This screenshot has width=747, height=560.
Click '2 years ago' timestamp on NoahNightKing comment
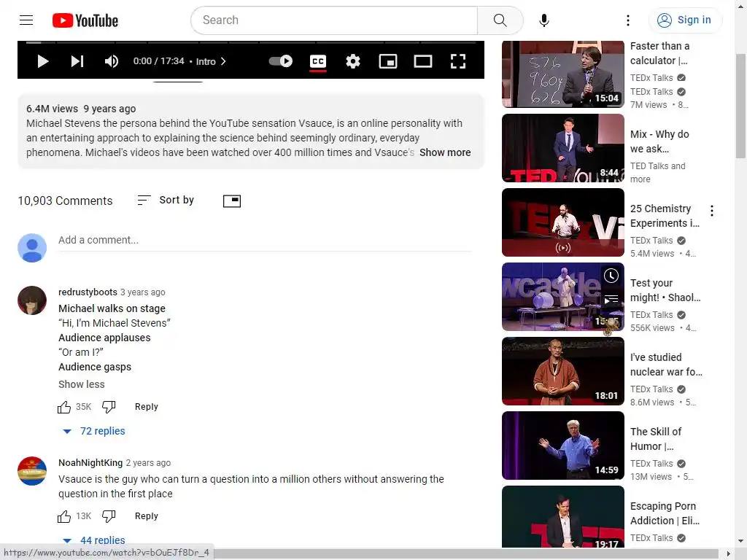click(148, 463)
